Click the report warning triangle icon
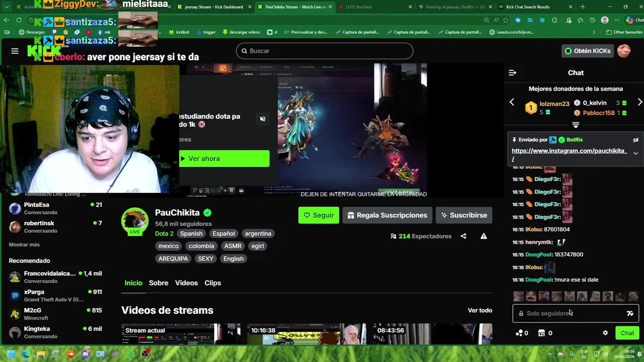 [x=484, y=236]
